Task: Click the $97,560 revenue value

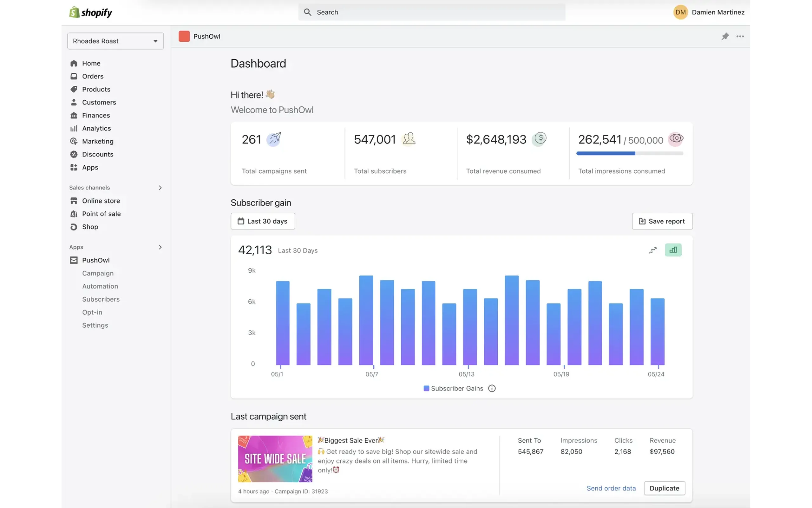Action: 662,451
